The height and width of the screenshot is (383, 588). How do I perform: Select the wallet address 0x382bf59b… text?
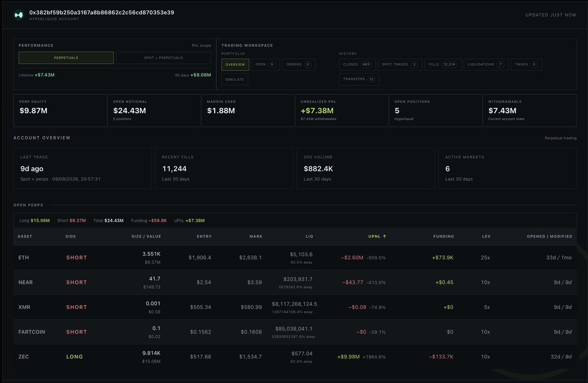tap(101, 12)
